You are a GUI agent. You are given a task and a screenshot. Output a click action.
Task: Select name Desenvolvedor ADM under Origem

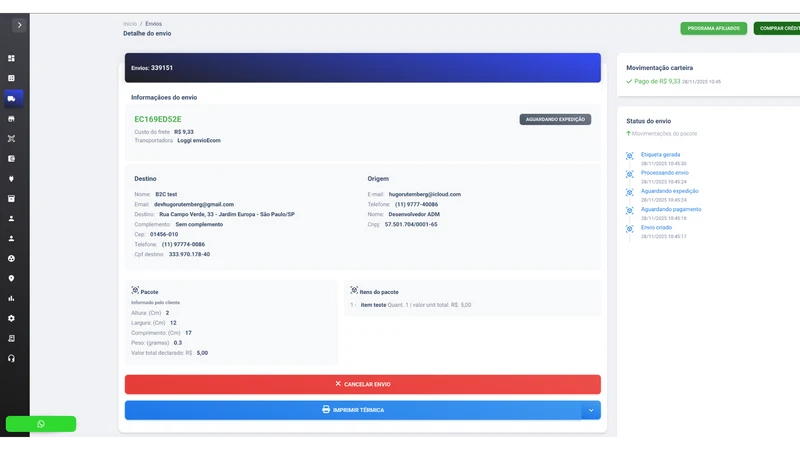414,215
